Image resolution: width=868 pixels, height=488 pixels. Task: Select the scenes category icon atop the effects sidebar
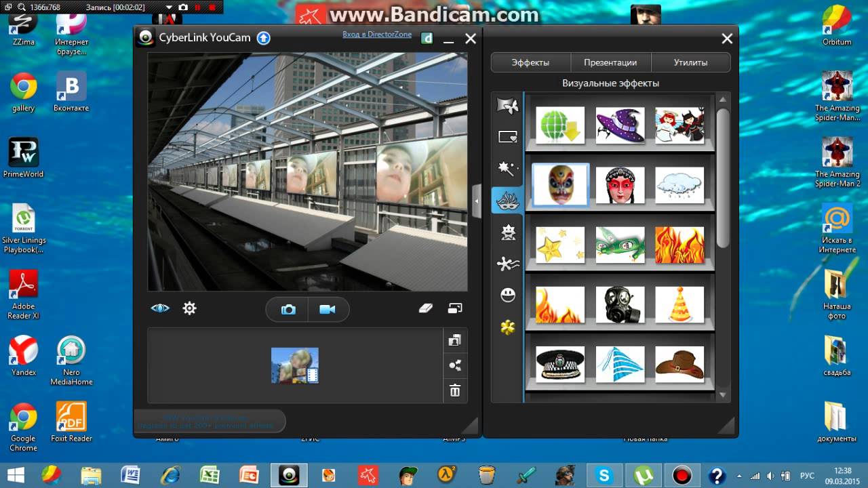[x=508, y=105]
